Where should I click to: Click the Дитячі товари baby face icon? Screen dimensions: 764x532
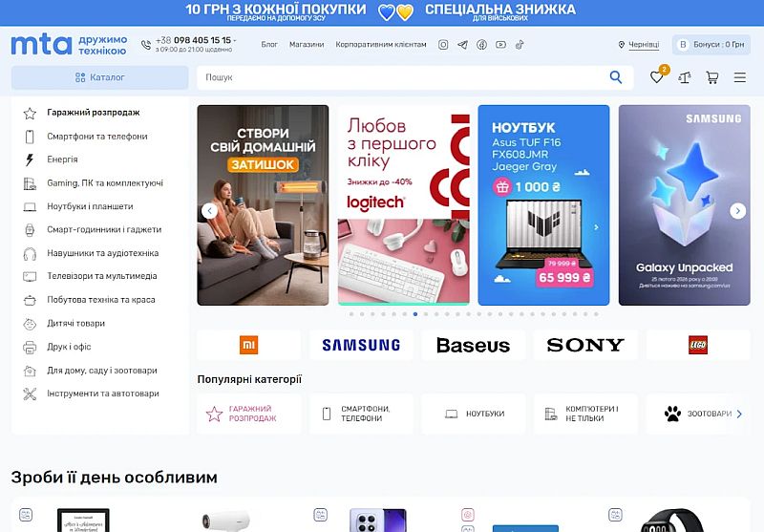(30, 324)
